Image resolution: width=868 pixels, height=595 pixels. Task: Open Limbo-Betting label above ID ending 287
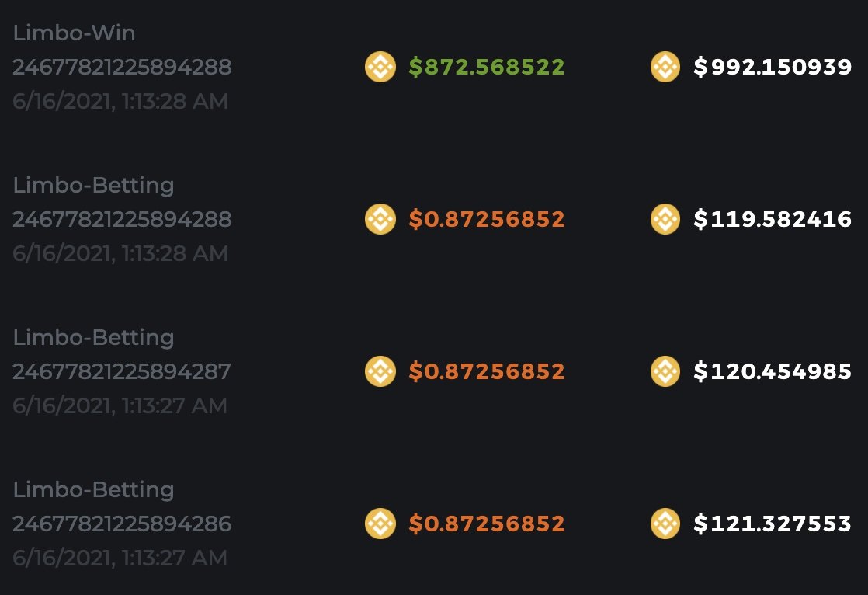point(94,338)
